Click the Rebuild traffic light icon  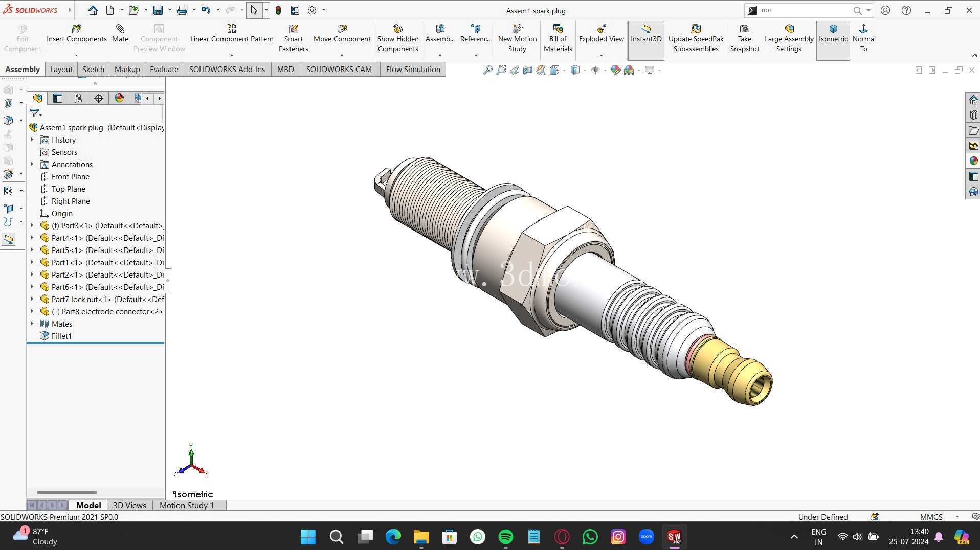tap(278, 10)
